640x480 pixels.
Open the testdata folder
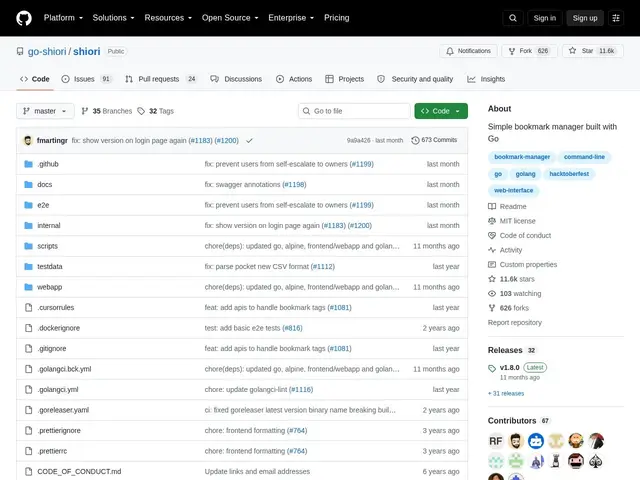50,267
